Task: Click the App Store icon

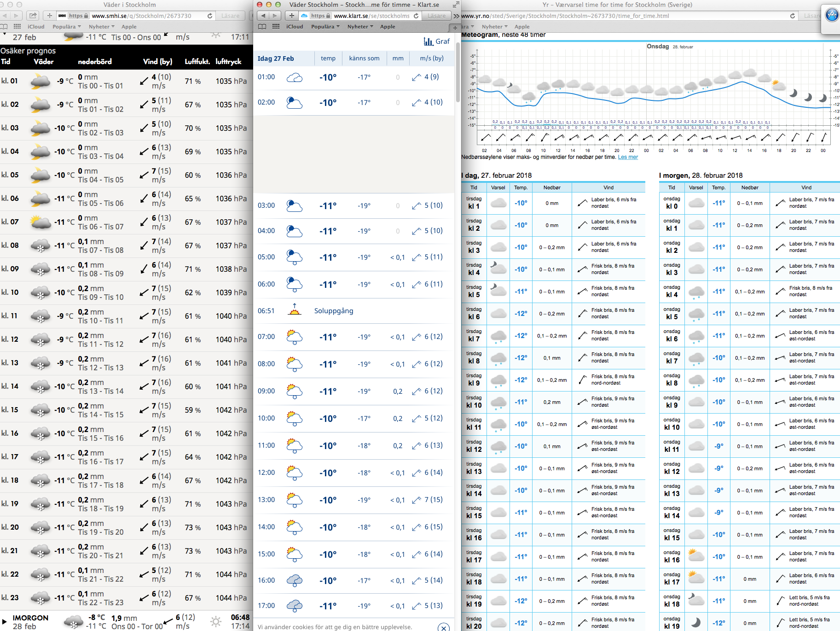Action: point(832,15)
